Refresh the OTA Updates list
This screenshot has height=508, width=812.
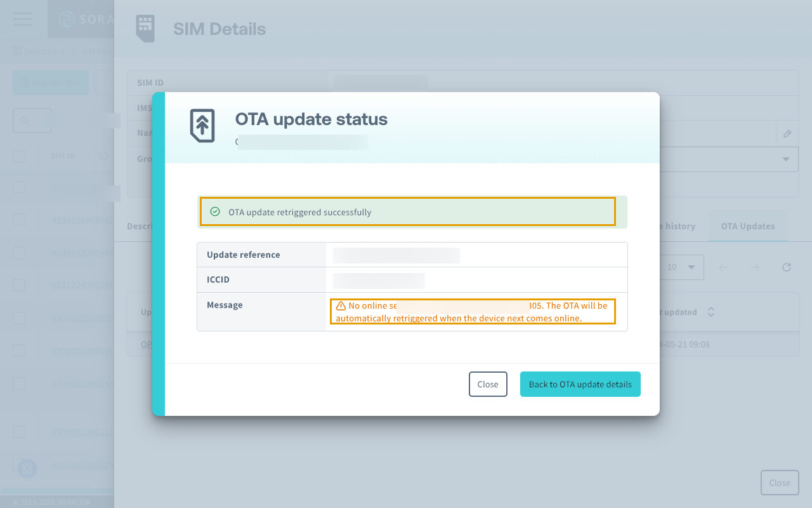786,267
